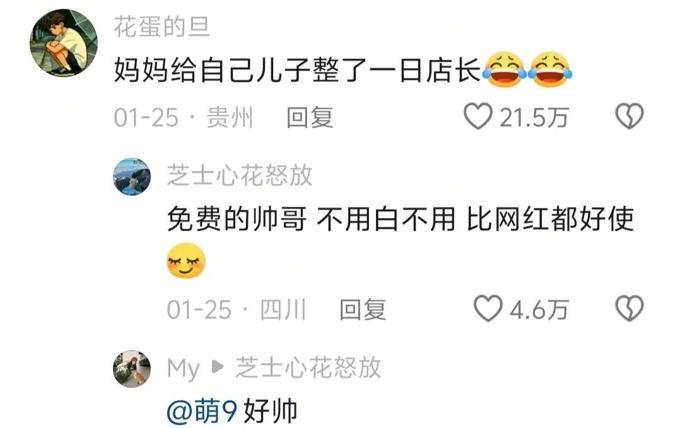Viewport: 680px width, 428px height.
Task: Like the comment by 花蛋的旦
Action: point(478,116)
